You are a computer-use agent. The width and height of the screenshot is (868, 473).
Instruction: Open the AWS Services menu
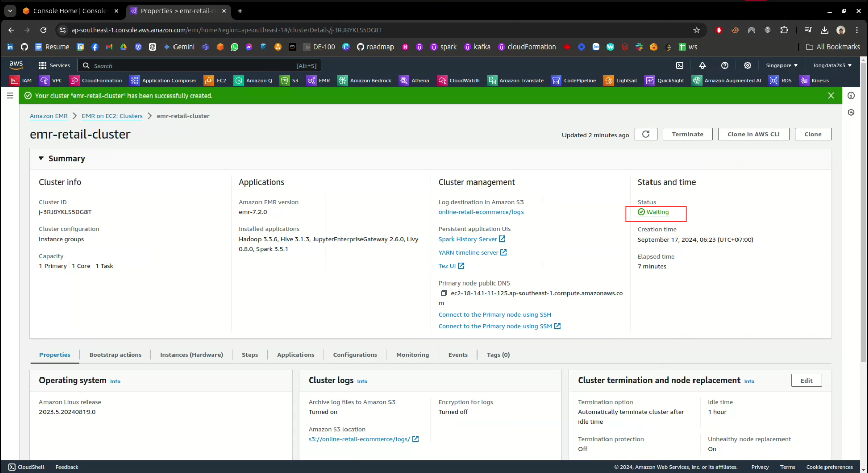coord(54,66)
